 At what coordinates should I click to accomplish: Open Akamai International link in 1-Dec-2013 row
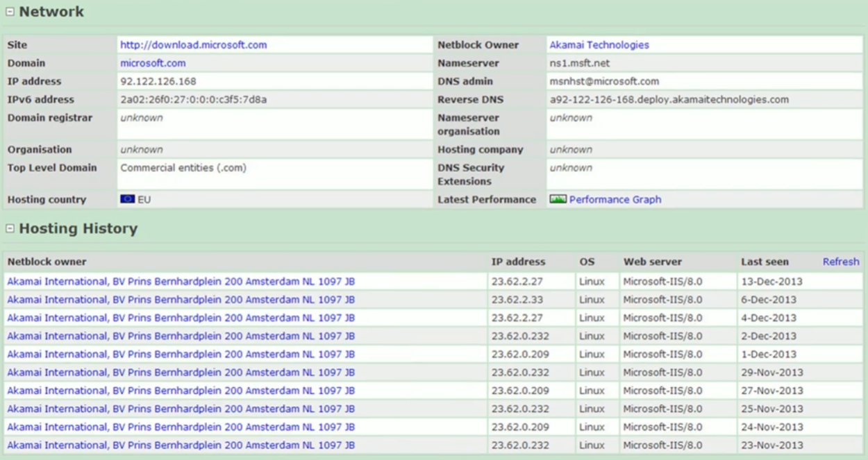coord(181,354)
